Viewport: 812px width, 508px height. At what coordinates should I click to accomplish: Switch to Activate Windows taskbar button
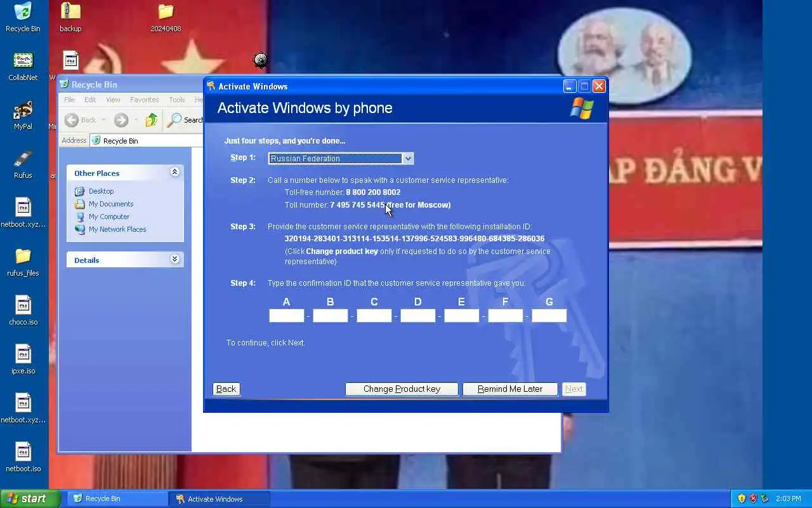(220, 498)
